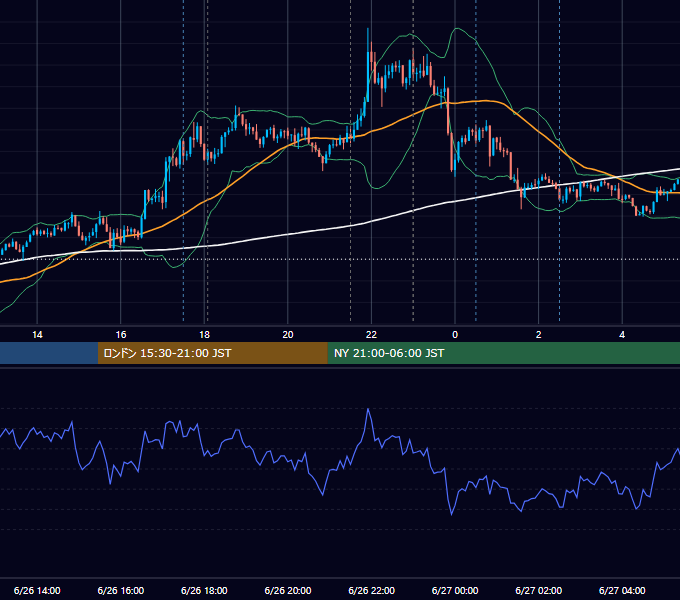Select the hour label 18 on price chart axis
Screen dimensions: 680x600
click(204, 335)
